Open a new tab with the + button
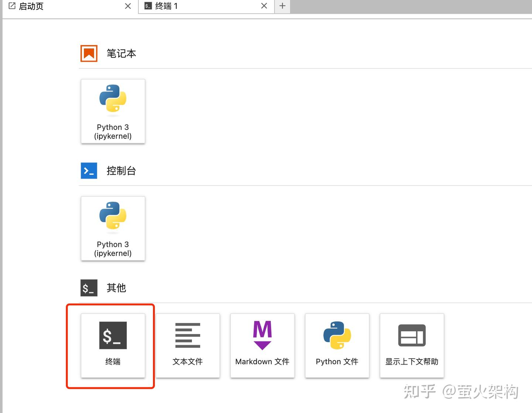 (x=282, y=6)
